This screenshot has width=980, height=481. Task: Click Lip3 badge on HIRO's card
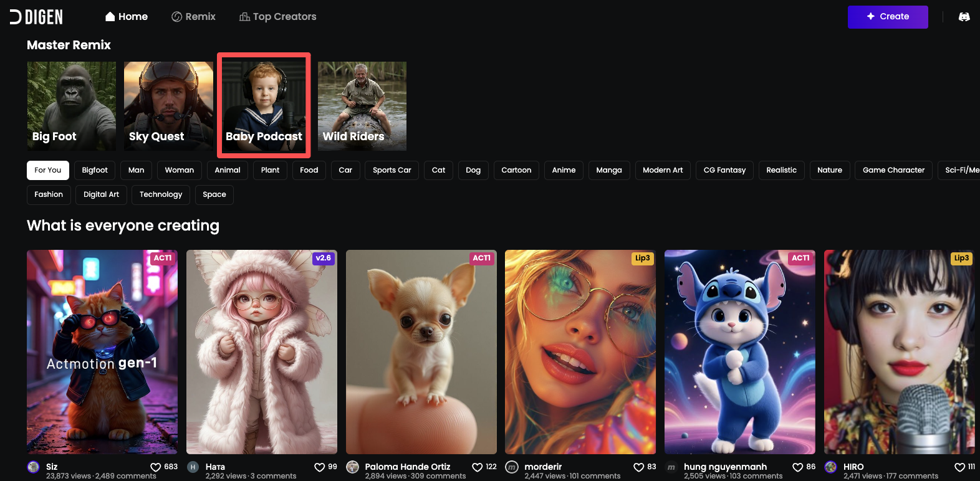[961, 258]
